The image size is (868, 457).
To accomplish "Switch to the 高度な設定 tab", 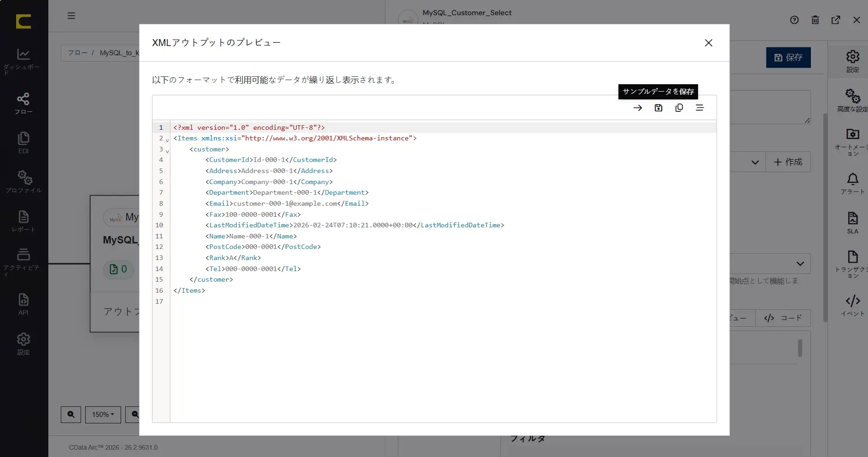I will point(853,100).
